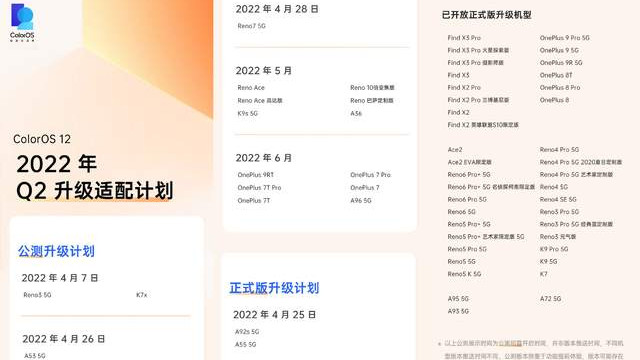Click the "2022 年 5 月" heading
Viewport: 640px width, 360px height.
coord(264,71)
